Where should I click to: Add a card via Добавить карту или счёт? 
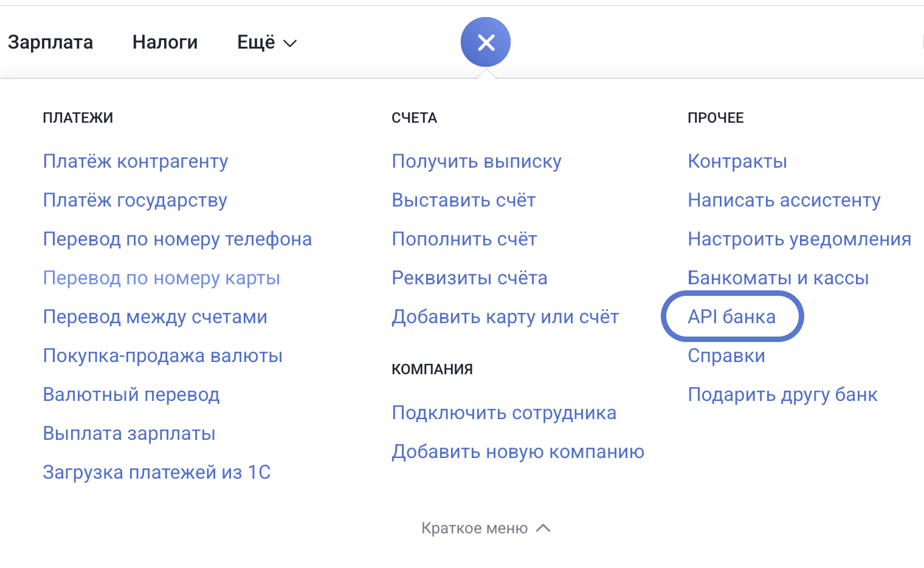[x=505, y=317]
